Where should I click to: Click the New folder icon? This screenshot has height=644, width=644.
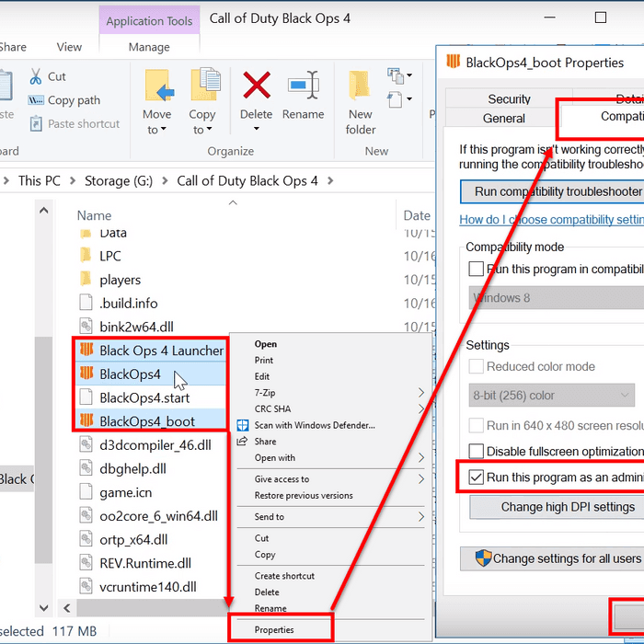pos(359,85)
